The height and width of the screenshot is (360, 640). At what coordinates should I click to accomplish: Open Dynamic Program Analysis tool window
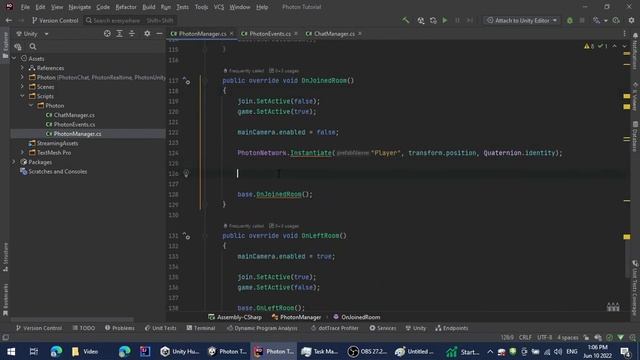[x=262, y=328]
